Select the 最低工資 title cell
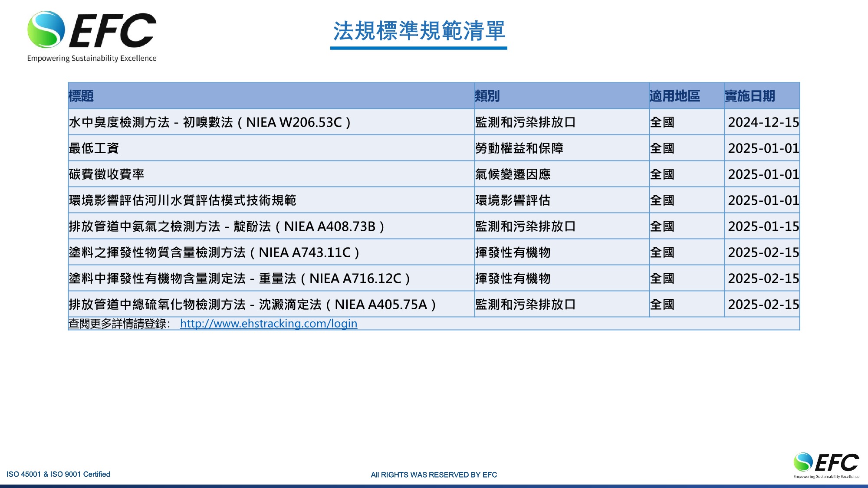The height and width of the screenshot is (488, 868). [x=271, y=148]
